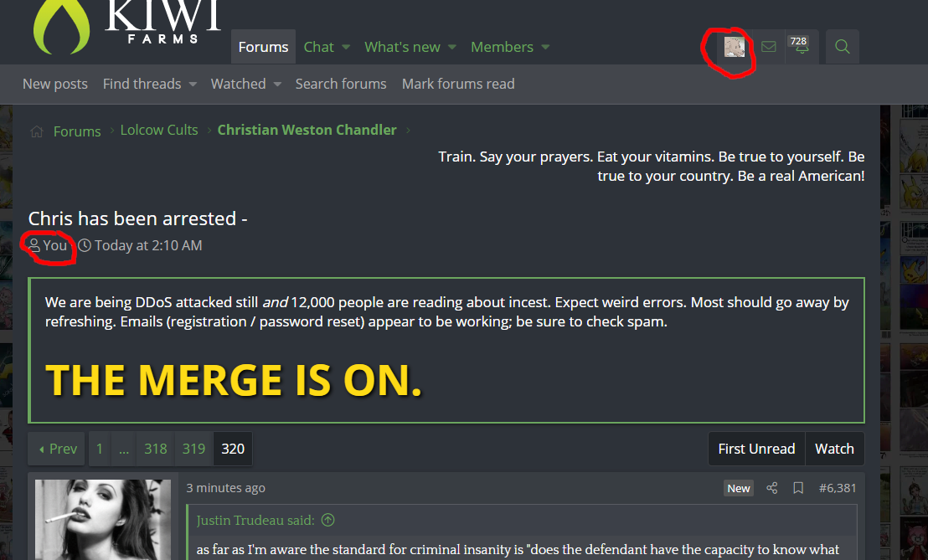928x560 pixels.
Task: Jump to First Unread post
Action: tap(756, 449)
